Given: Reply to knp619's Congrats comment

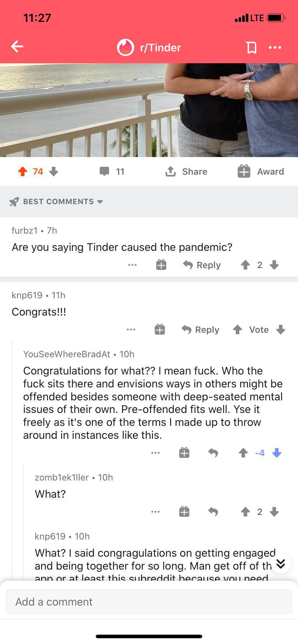Looking at the screenshot, I should (x=200, y=330).
